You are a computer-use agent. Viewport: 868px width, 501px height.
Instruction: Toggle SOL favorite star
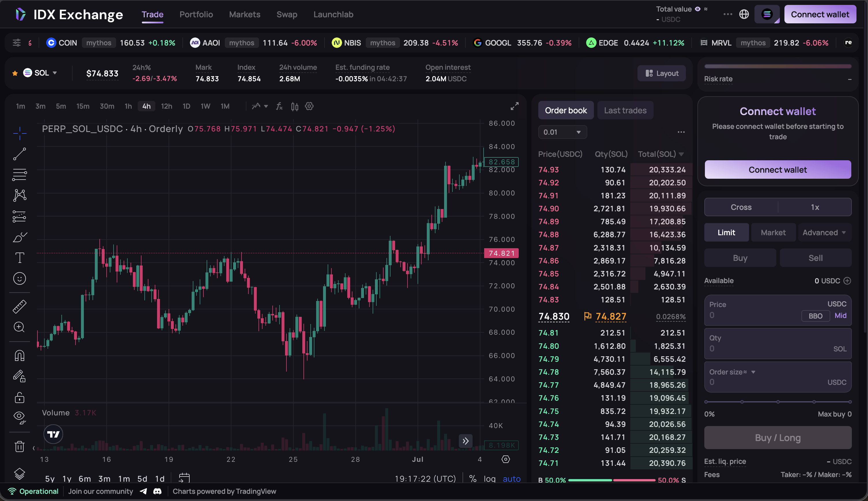(15, 73)
